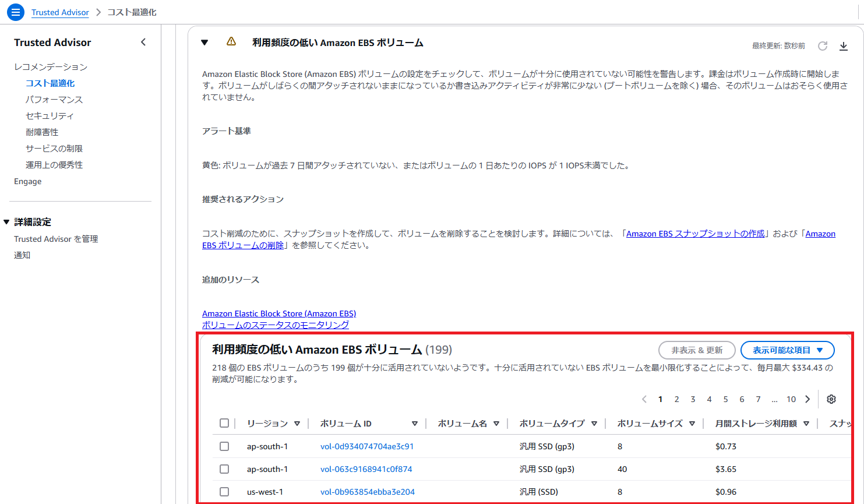Viewport: 864px width, 504px height.
Task: Click the yellow warning status icon
Action: click(231, 41)
